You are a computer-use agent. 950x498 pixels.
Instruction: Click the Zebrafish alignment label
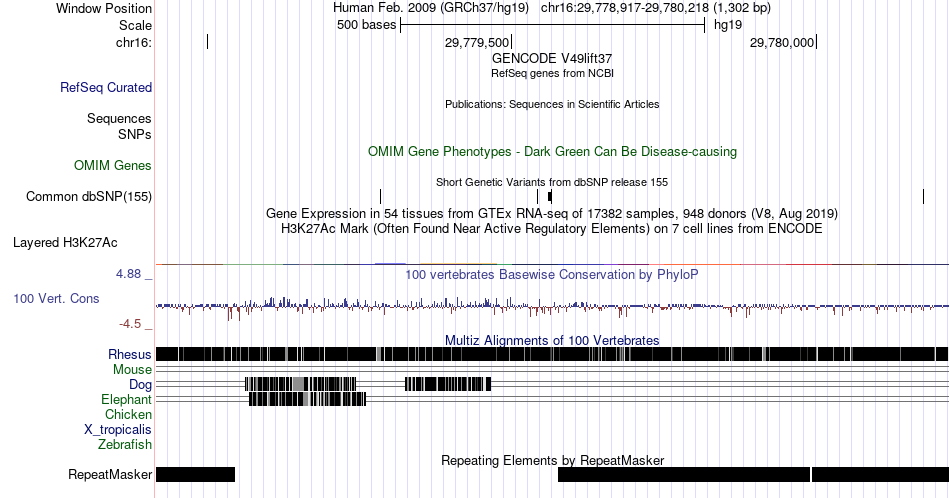coord(125,444)
